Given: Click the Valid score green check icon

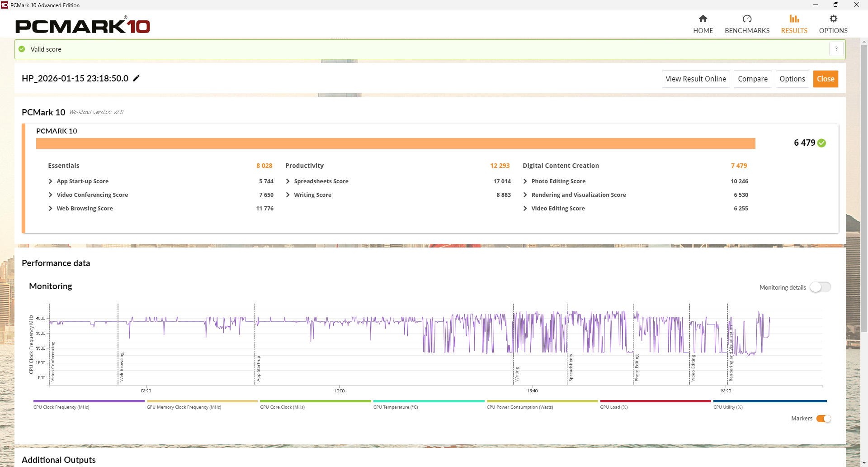Looking at the screenshot, I should pyautogui.click(x=22, y=49).
